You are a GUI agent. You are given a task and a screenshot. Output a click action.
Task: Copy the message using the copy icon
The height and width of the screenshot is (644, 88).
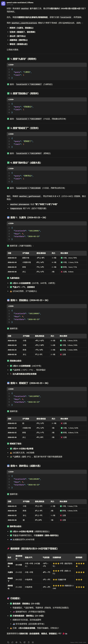[x=8, y=642]
